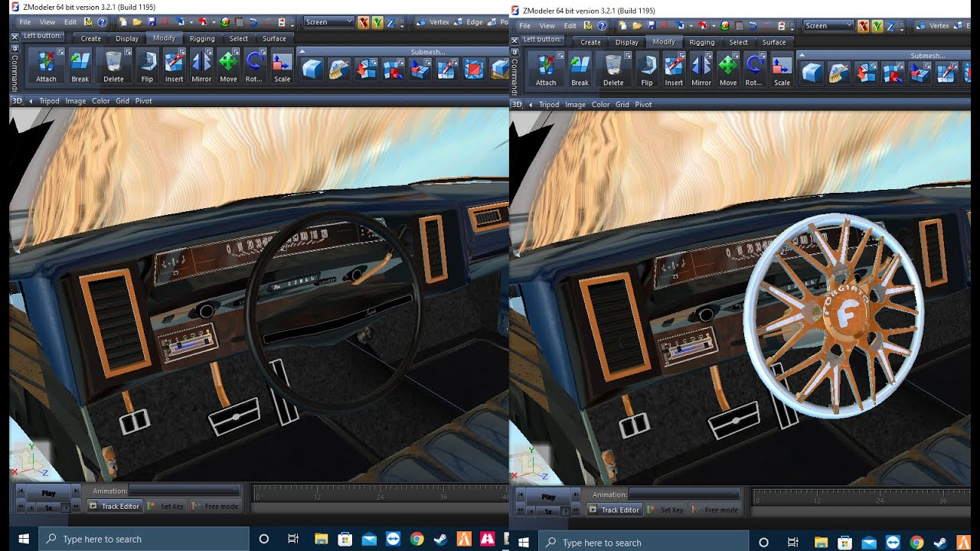980x551 pixels.
Task: Open the Tripod viewport option, right window
Action: coord(549,105)
